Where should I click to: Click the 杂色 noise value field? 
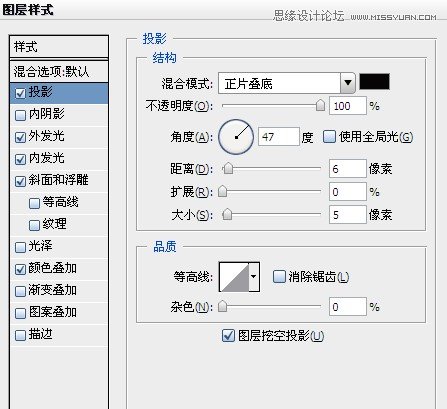[x=348, y=306]
